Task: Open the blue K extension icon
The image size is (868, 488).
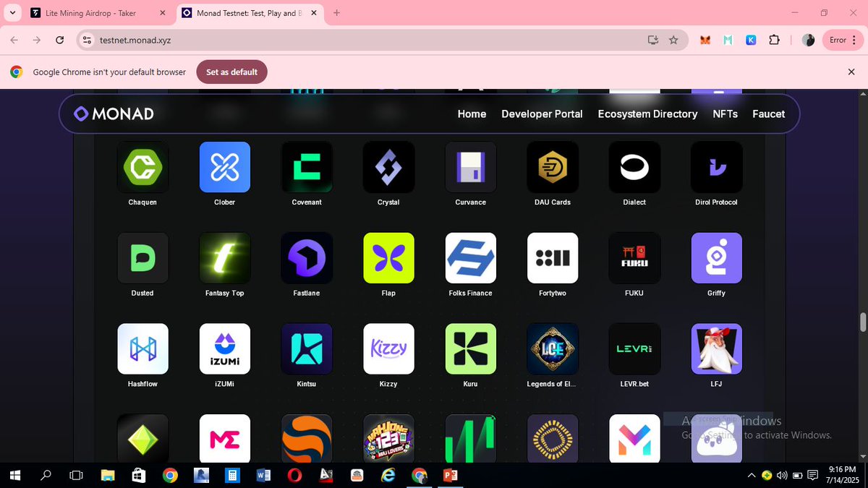Action: tap(751, 40)
